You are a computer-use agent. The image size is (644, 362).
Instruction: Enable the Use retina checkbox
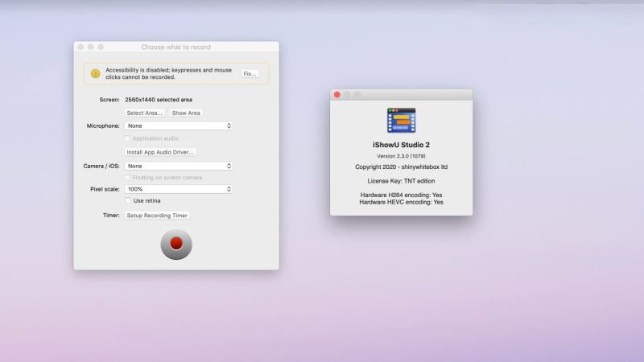point(128,200)
